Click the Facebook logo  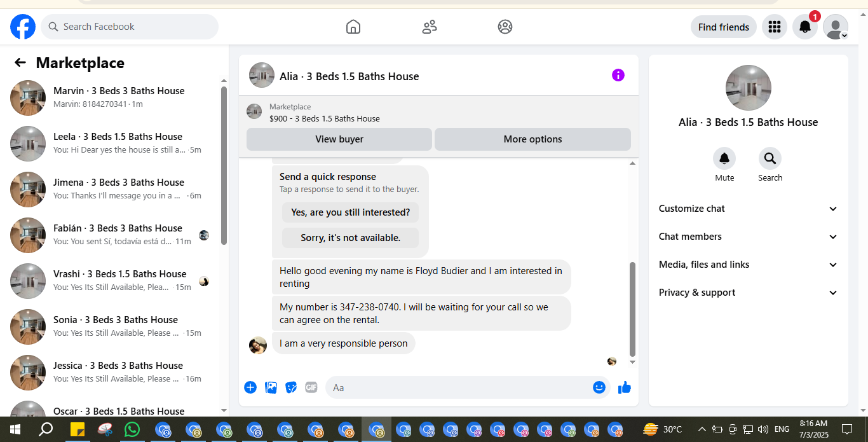(23, 27)
